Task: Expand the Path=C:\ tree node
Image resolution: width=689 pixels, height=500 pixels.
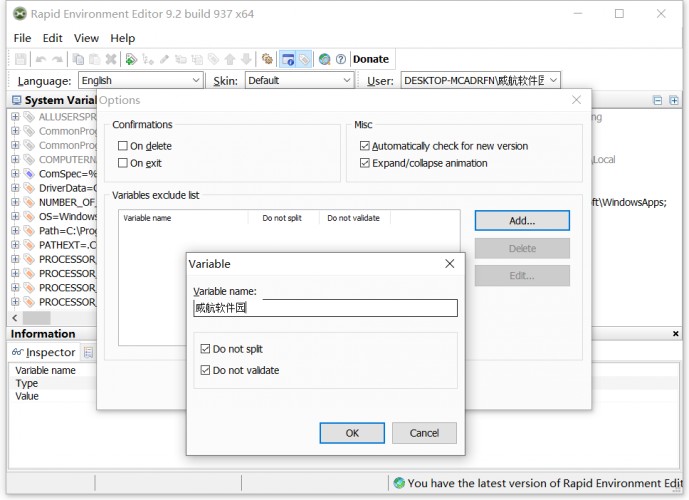Action: (15, 230)
